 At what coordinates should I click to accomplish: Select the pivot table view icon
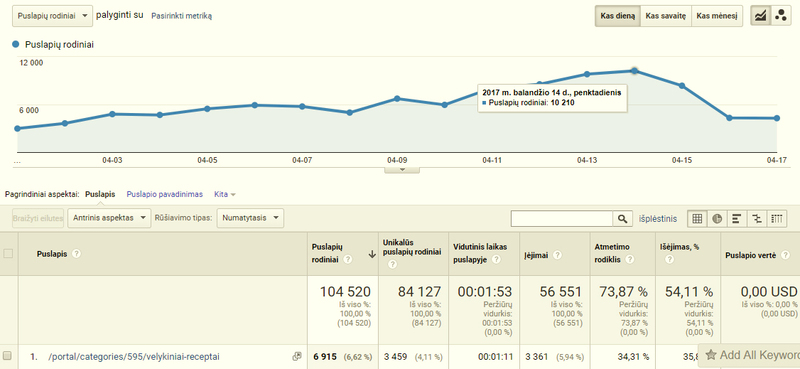[777, 219]
